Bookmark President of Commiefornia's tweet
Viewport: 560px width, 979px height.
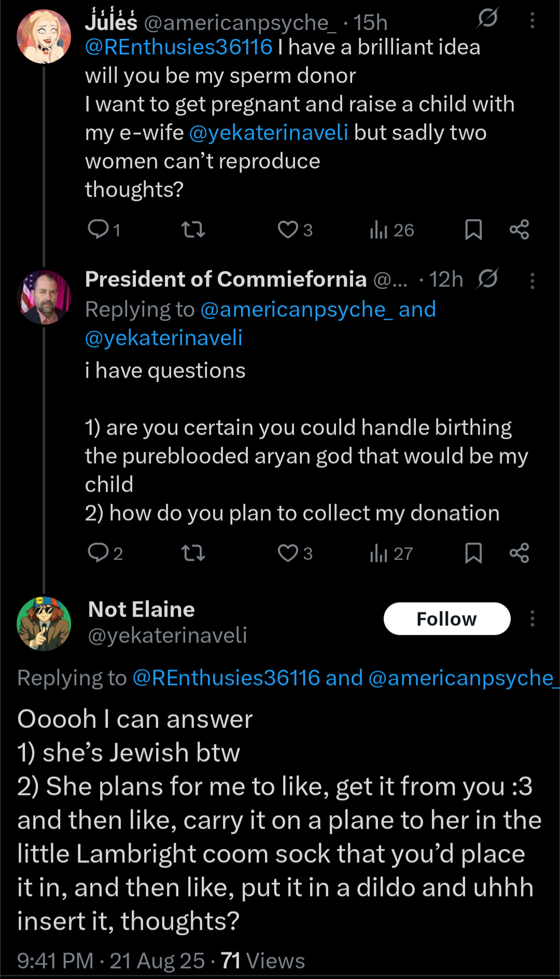tap(473, 553)
